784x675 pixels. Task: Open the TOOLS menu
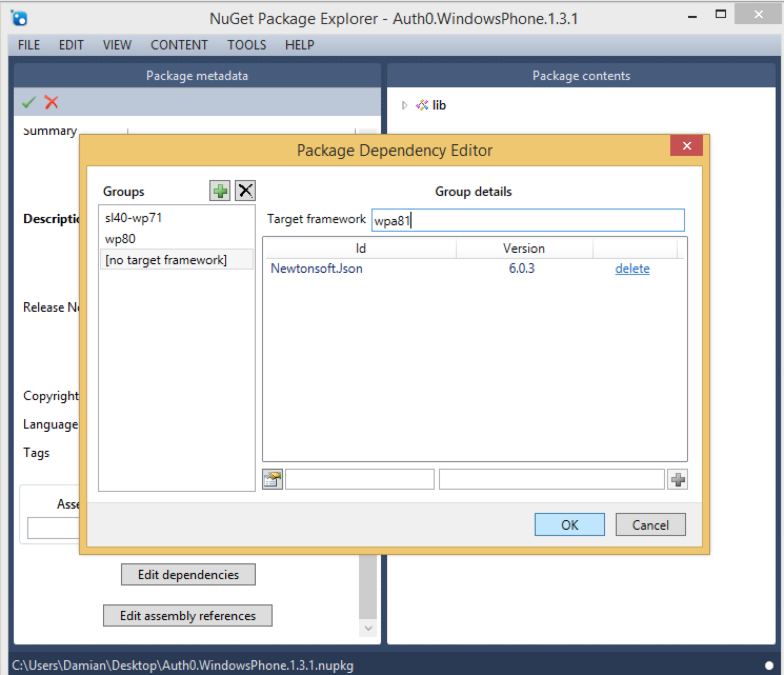click(x=247, y=45)
